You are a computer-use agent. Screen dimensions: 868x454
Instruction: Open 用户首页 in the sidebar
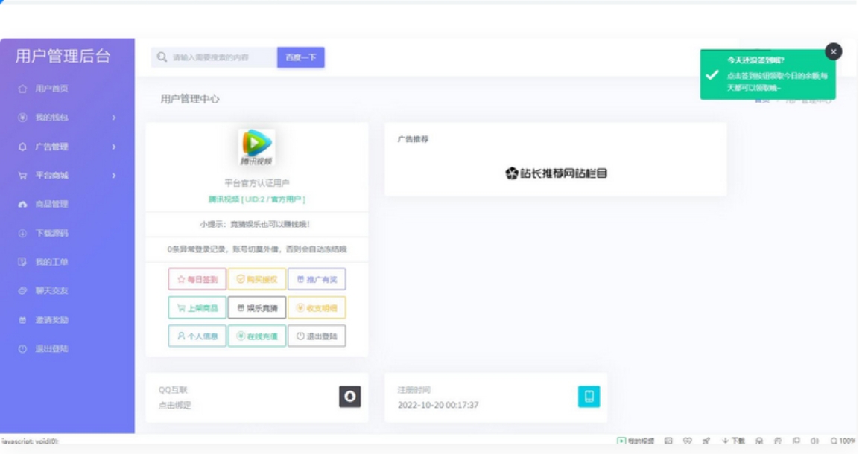coord(51,89)
